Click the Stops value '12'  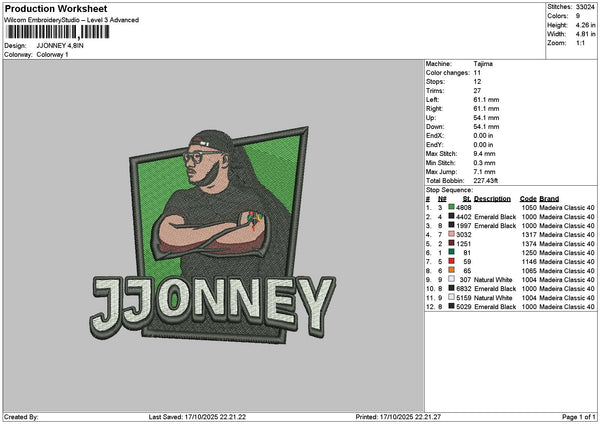[x=477, y=82]
